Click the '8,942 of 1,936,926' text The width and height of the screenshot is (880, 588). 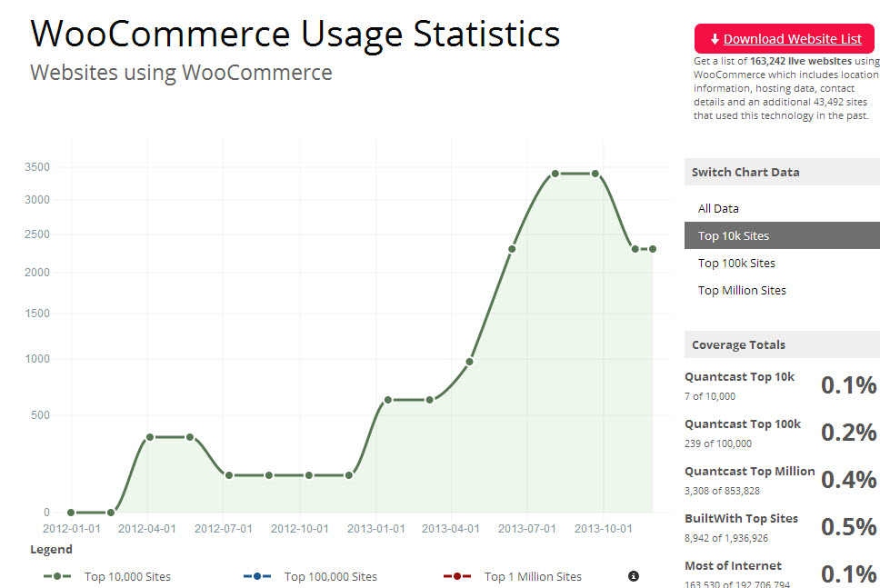pos(726,538)
